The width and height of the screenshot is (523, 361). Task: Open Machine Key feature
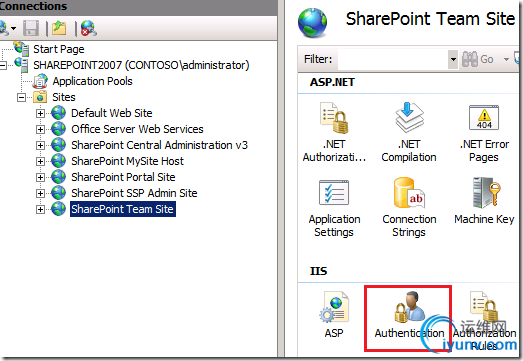coord(484,201)
